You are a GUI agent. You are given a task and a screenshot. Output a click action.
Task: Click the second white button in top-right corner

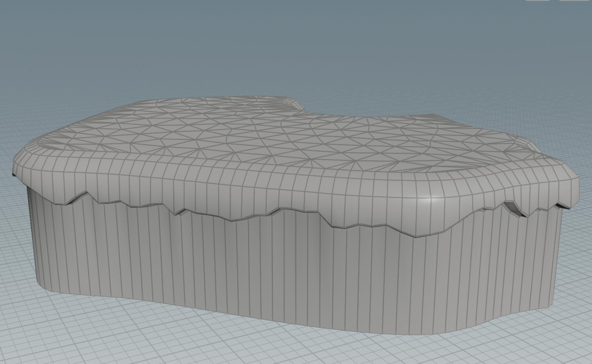point(574,2)
